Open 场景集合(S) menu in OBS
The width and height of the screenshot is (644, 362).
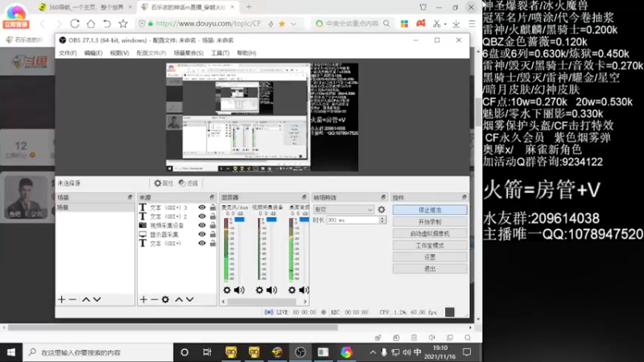188,53
